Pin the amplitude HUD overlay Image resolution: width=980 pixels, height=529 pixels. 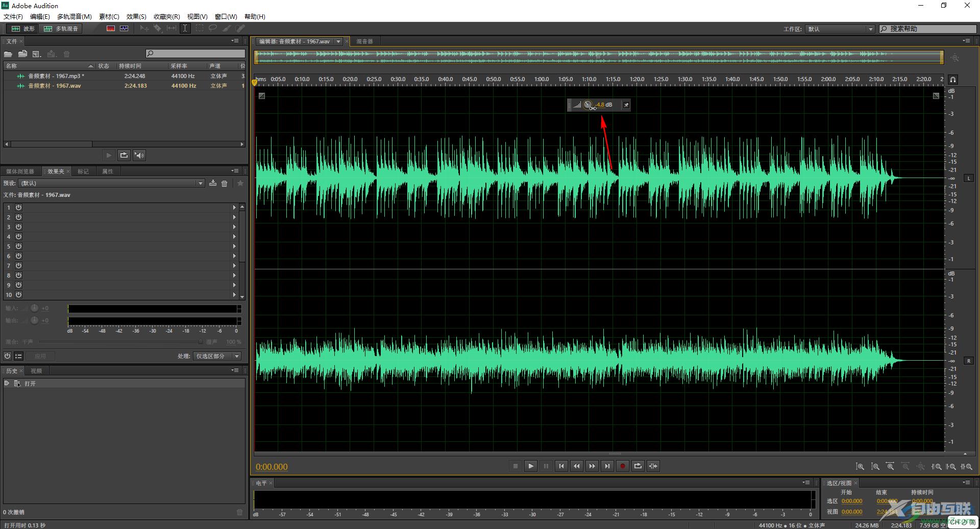coord(626,105)
